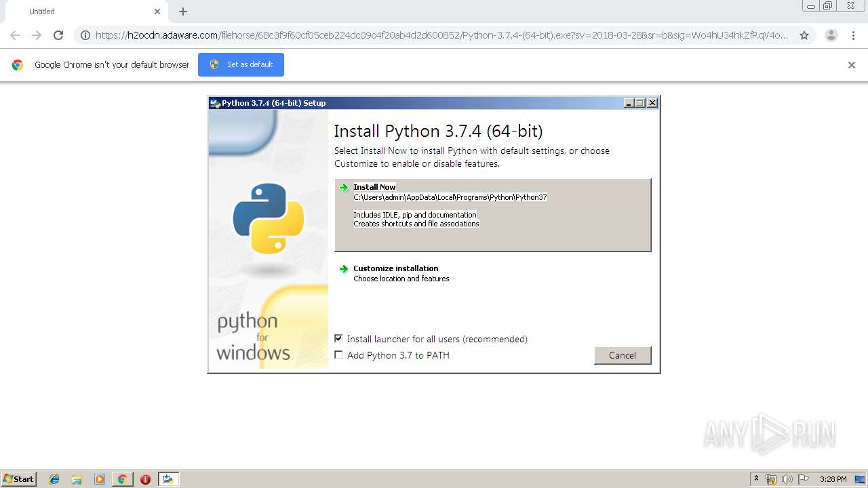Screen dimensions: 868x488
Task: Click 'Includes IDLE, pip and documentation' text
Action: 415,215
